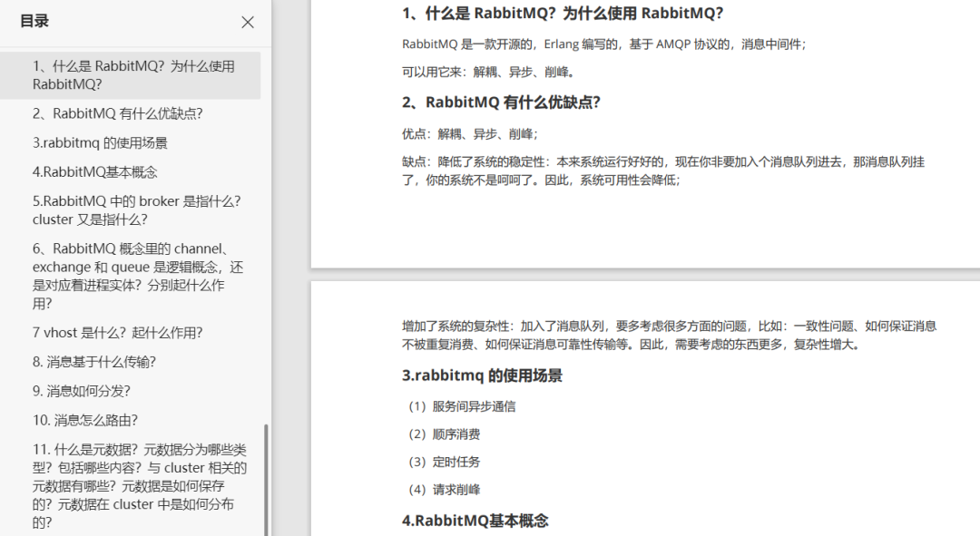
Task: Click the 目录 panel title
Action: [34, 21]
